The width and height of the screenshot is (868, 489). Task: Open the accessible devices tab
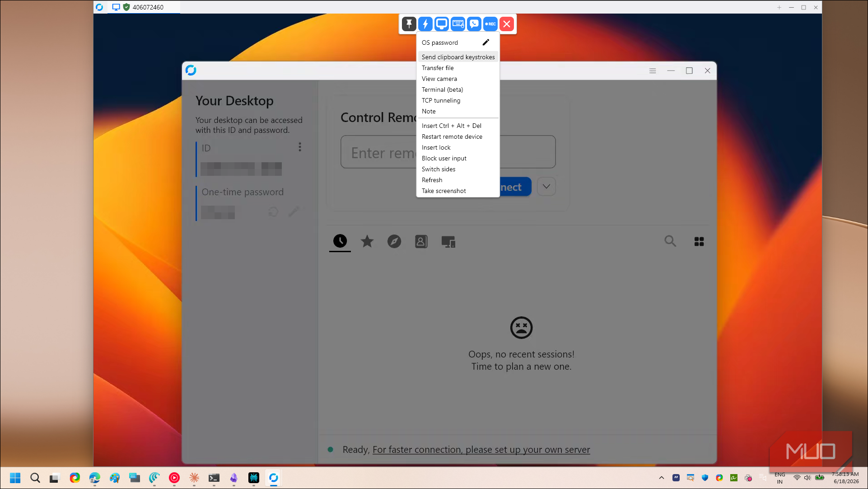click(x=448, y=242)
